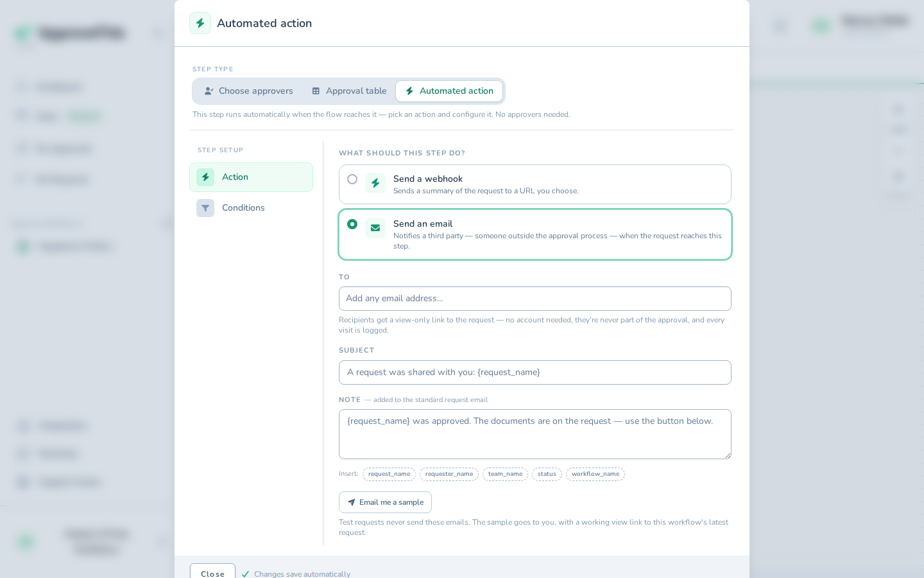Image resolution: width=924 pixels, height=578 pixels.
Task: Click the lightning bolt icon in dialog header
Action: [x=200, y=23]
